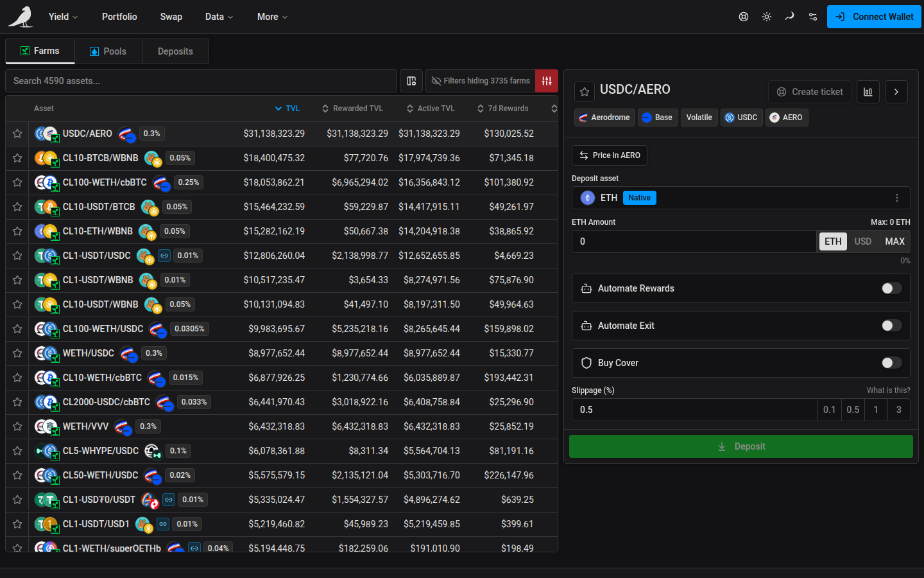Focus the Search assets field
The width and height of the screenshot is (924, 578).
[x=201, y=81]
